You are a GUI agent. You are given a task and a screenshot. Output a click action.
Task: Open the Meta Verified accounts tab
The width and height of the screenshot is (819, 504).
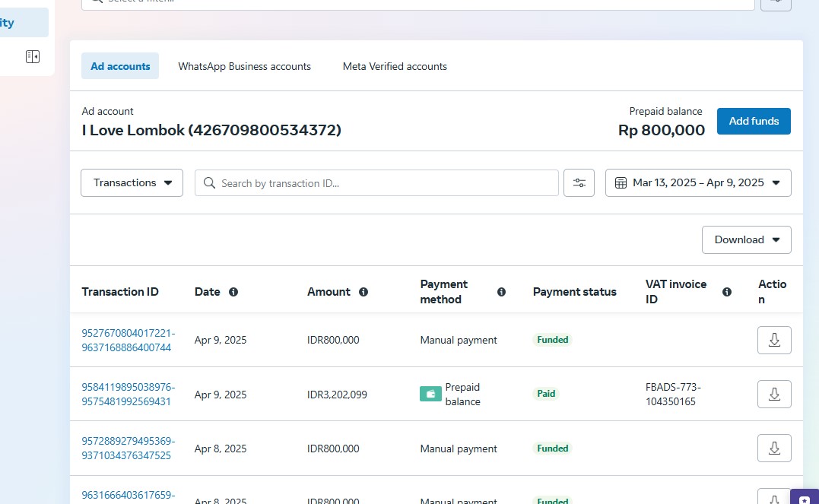(395, 66)
